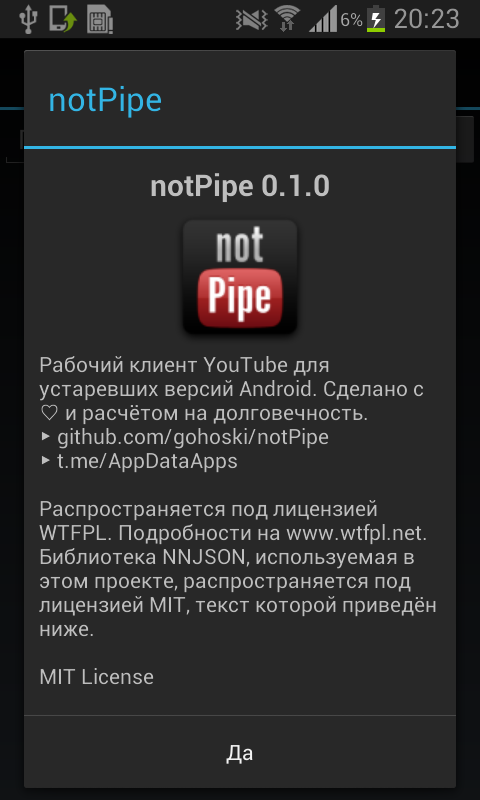The height and width of the screenshot is (800, 480).
Task: Confirm the dialog with the Да button
Action: pos(240,754)
